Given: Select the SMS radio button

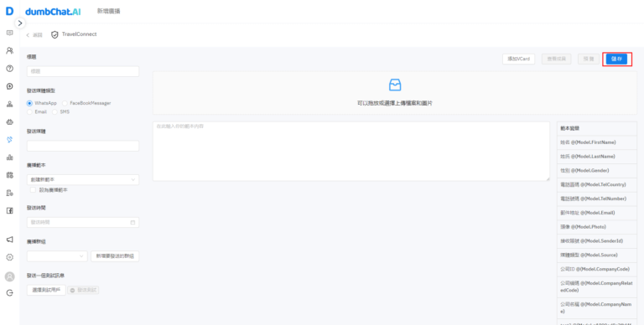Looking at the screenshot, I should click(x=55, y=111).
